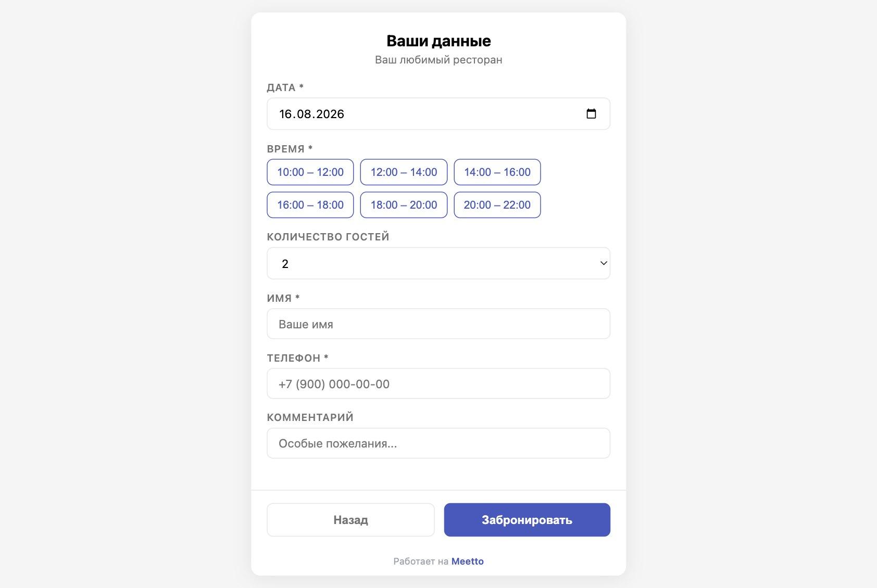Select the year segment '2026' in date
The width and height of the screenshot is (877, 588).
[330, 114]
